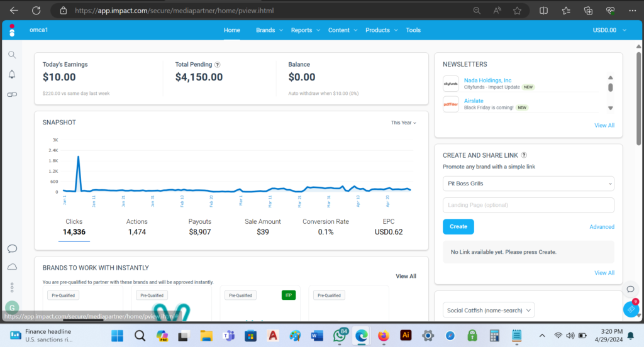Click the newsletters list scrollbar

coord(610,88)
